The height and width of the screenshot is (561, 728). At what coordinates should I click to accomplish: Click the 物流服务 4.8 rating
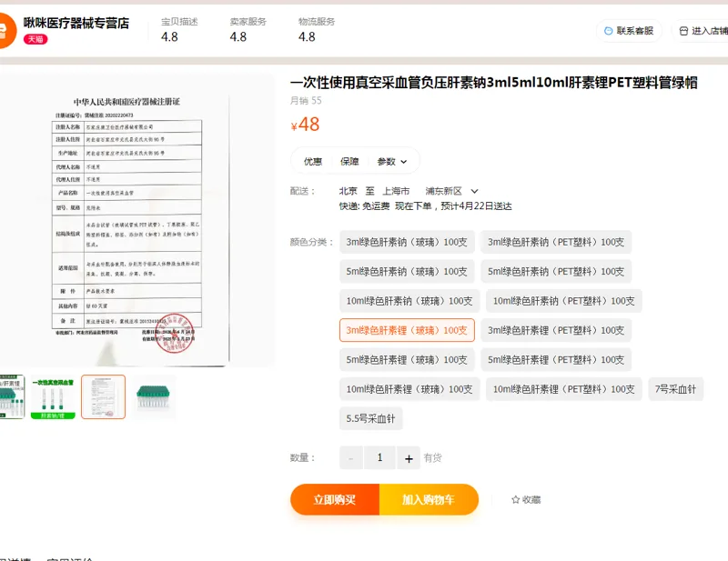coord(317,30)
